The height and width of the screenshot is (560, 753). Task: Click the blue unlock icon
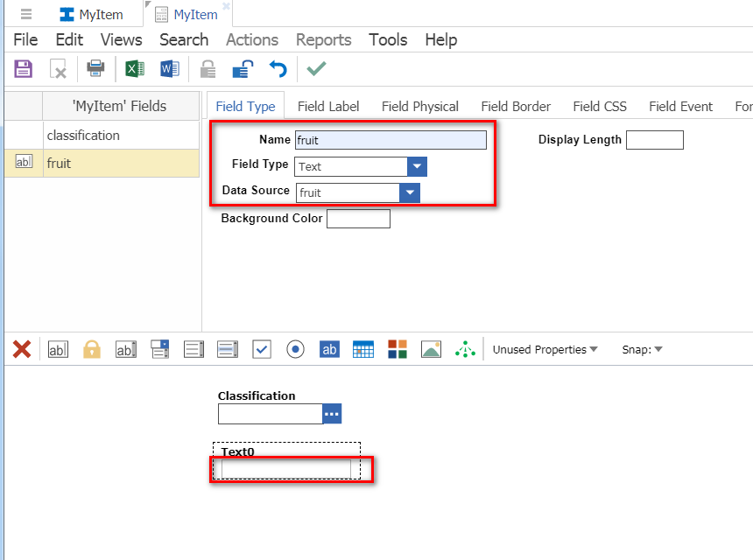pos(243,68)
